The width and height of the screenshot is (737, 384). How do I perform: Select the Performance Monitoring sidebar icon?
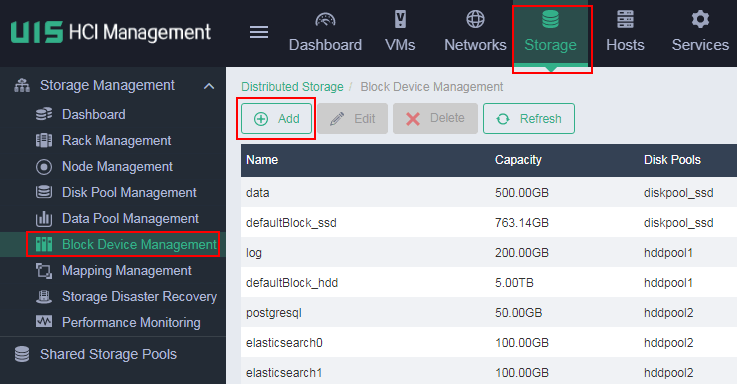click(x=44, y=322)
